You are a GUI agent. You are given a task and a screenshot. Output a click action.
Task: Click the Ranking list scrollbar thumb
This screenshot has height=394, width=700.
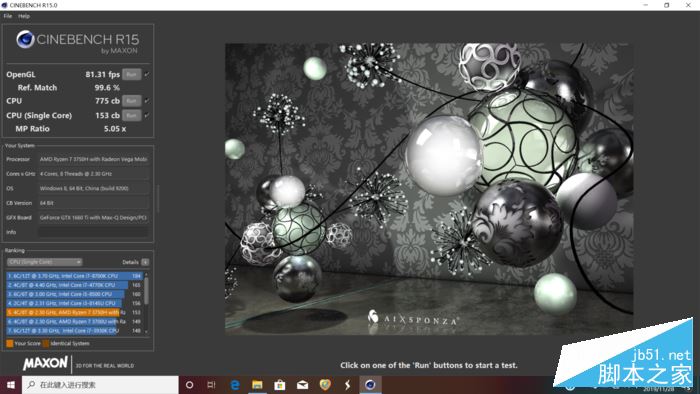[x=146, y=291]
